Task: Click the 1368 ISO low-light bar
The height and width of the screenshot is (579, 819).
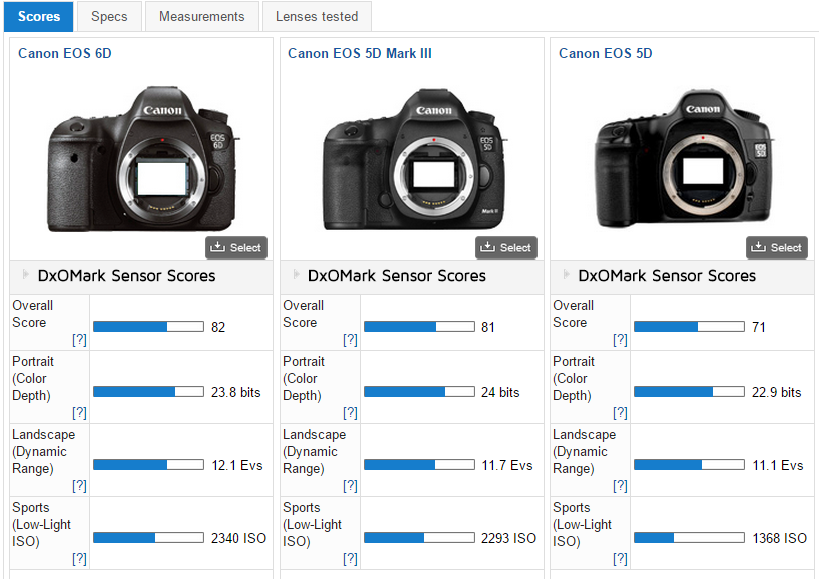Action: point(689,538)
